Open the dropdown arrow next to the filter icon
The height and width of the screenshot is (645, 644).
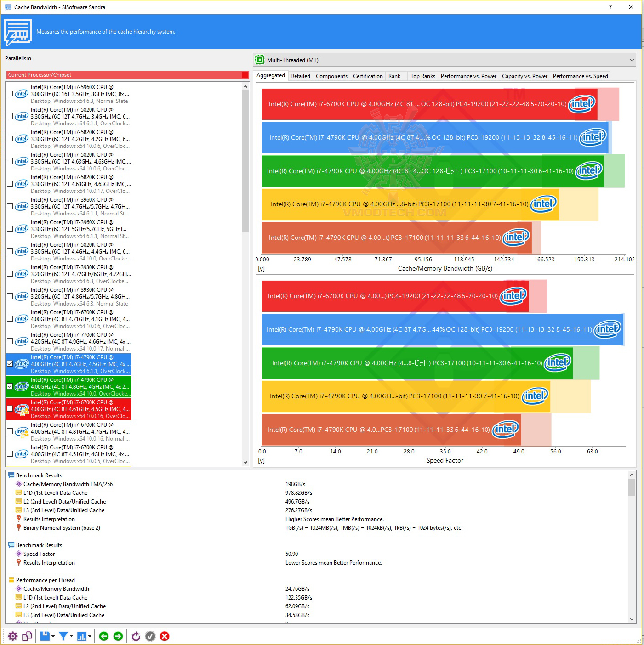71,636
